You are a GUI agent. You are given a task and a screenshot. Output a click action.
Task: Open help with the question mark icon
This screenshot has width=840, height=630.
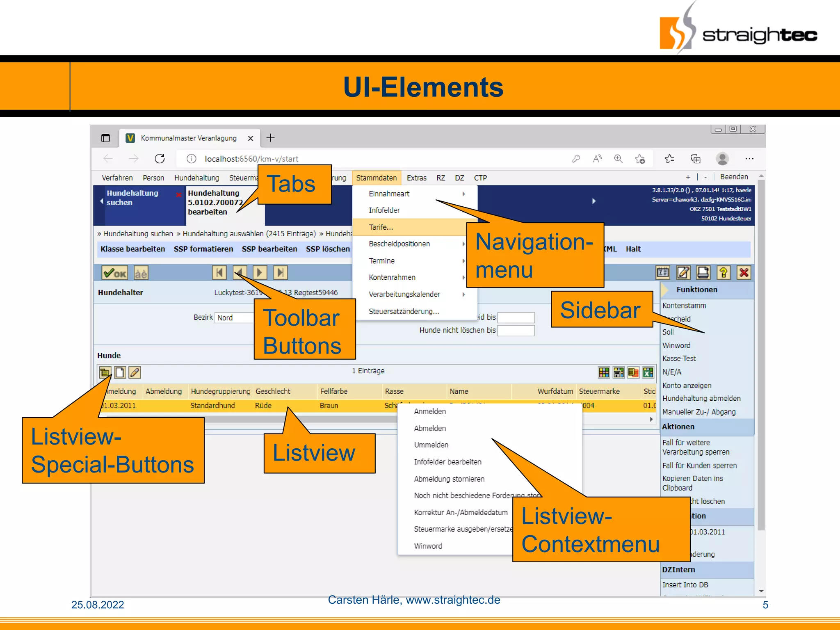pos(724,272)
